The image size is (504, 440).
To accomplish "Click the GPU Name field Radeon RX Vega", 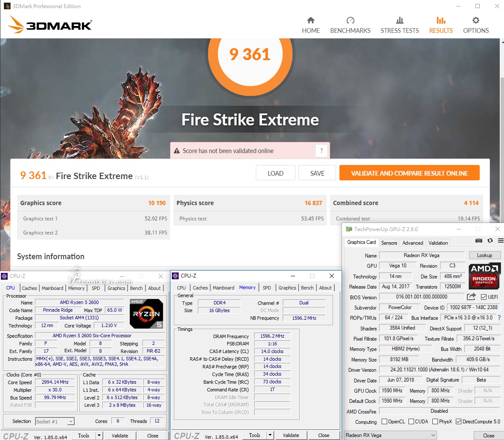I will pyautogui.click(x=422, y=255).
